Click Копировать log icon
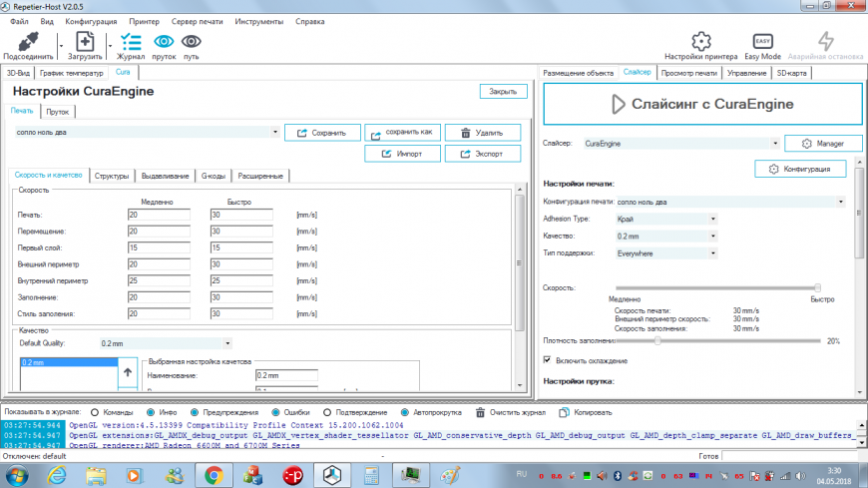The height and width of the screenshot is (488, 868). [x=564, y=413]
